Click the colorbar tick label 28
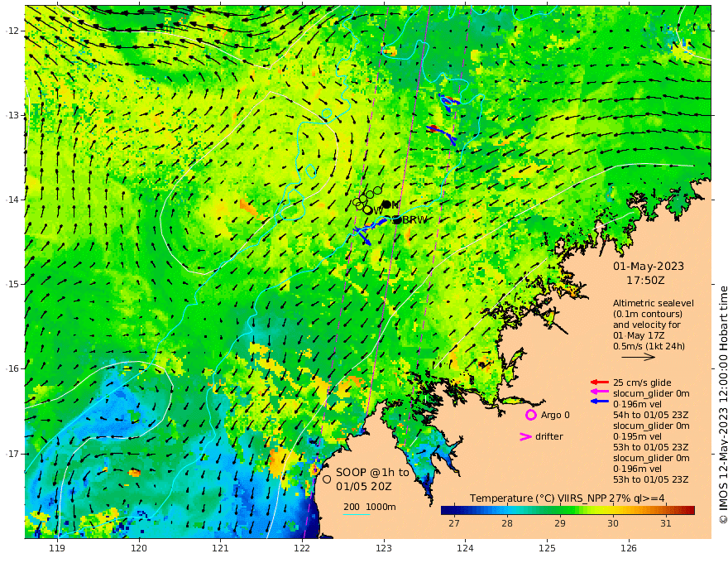 point(507,523)
